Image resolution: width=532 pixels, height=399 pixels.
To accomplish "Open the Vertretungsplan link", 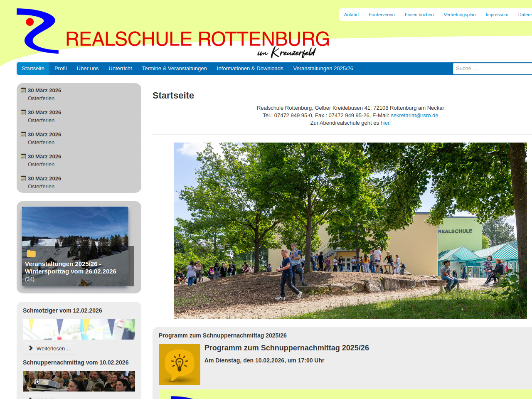I will tap(459, 15).
